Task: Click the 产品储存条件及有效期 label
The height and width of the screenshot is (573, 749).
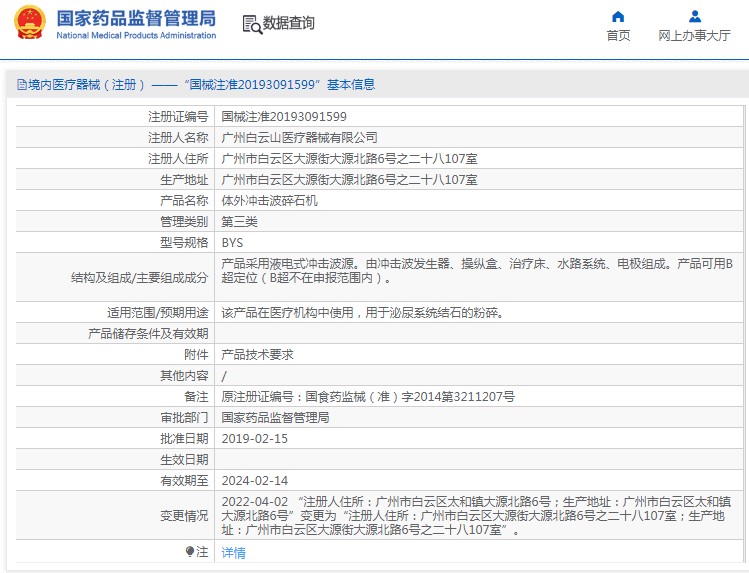Action: click(148, 334)
